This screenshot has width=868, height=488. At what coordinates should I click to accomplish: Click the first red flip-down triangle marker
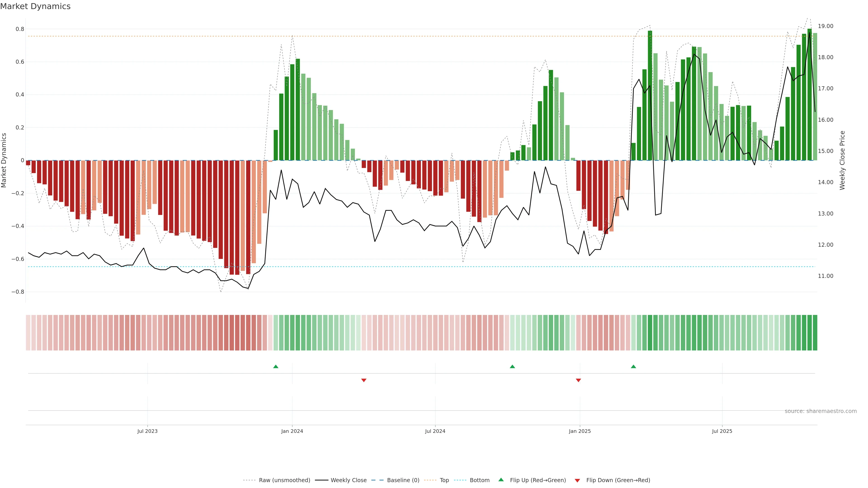click(363, 380)
